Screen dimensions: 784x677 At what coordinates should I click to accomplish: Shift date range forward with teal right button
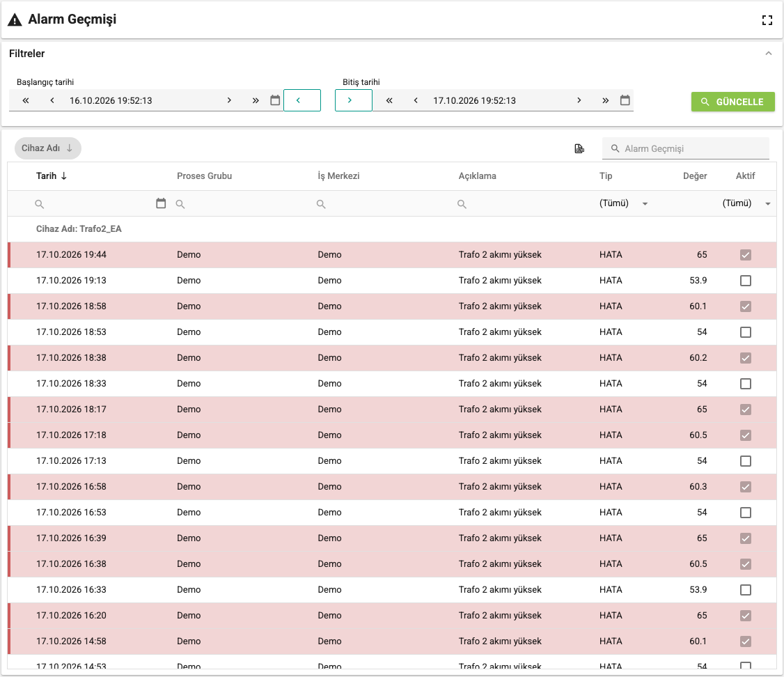point(354,100)
